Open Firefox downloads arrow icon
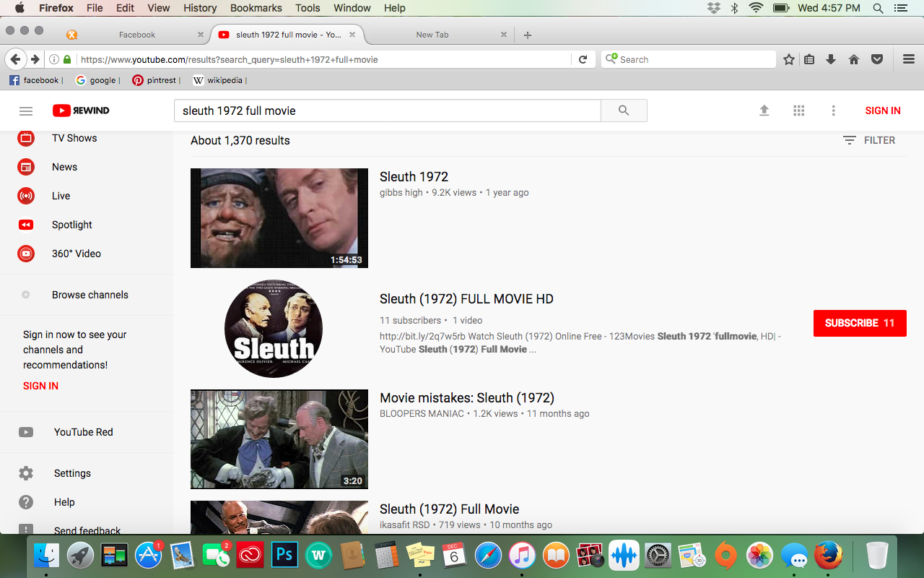The height and width of the screenshot is (578, 924). tap(831, 59)
